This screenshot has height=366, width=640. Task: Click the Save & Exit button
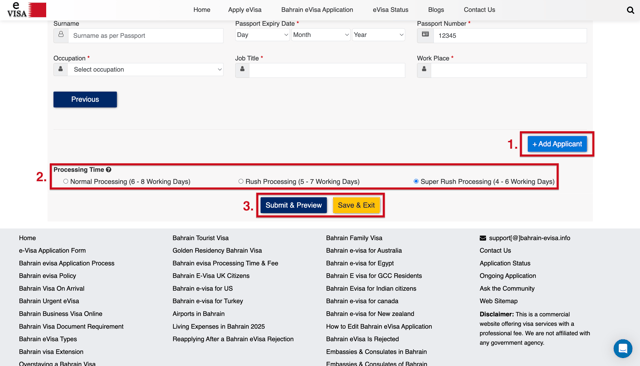tap(356, 205)
